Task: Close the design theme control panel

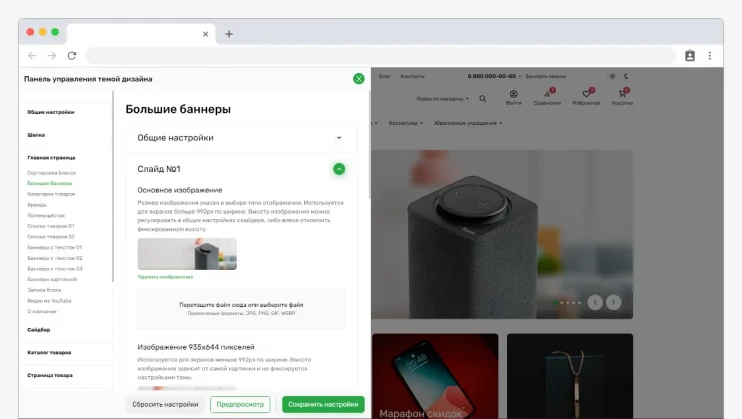Action: coord(359,79)
